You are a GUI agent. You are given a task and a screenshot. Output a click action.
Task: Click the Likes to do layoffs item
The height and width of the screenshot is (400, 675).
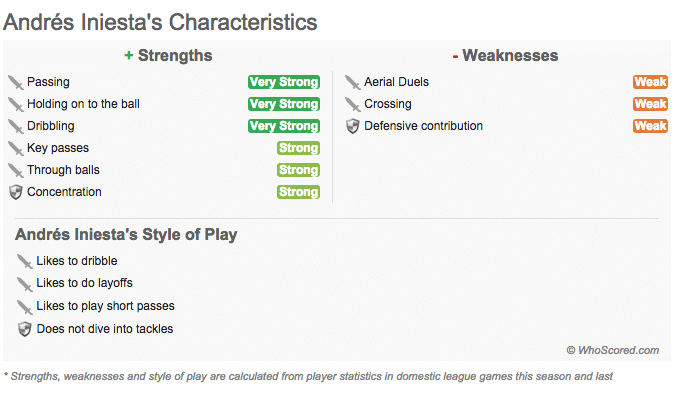[x=84, y=284]
